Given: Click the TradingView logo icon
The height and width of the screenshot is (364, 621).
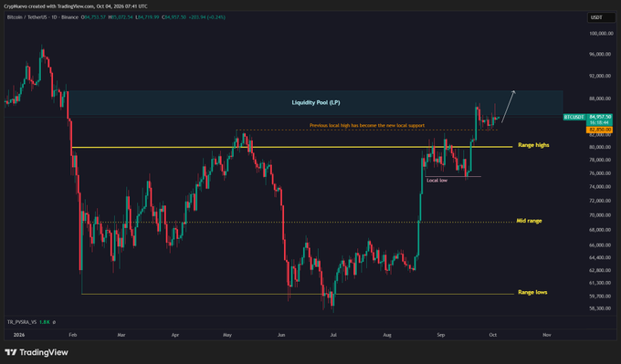Looking at the screenshot, I should coord(11,352).
